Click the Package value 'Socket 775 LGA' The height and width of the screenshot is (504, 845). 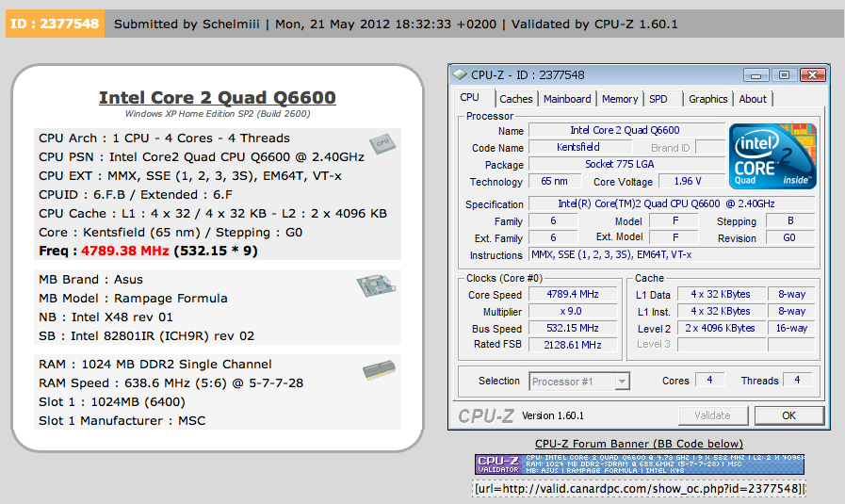click(x=626, y=164)
